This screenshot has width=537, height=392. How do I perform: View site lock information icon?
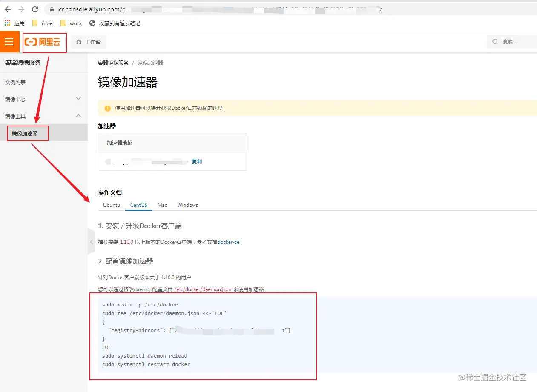pyautogui.click(x=52, y=9)
